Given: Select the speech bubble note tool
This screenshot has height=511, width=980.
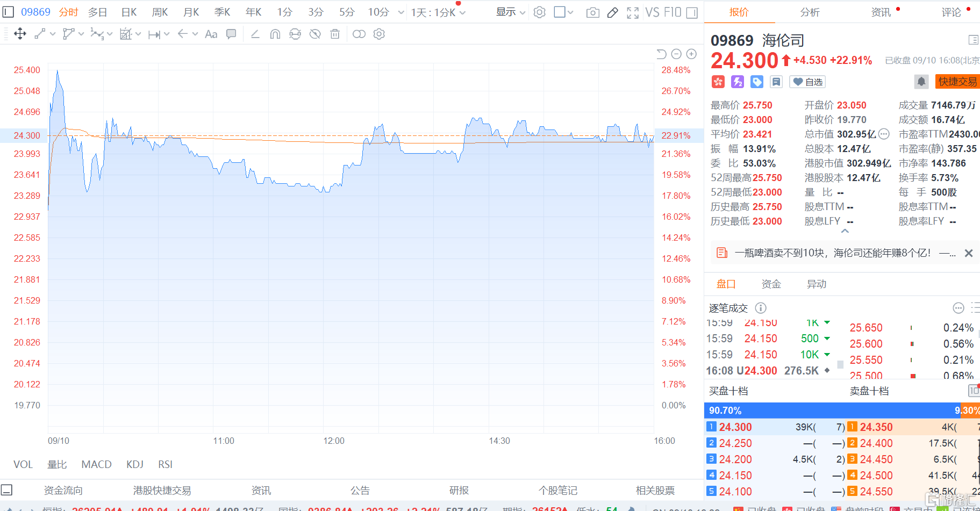Looking at the screenshot, I should (x=231, y=34).
